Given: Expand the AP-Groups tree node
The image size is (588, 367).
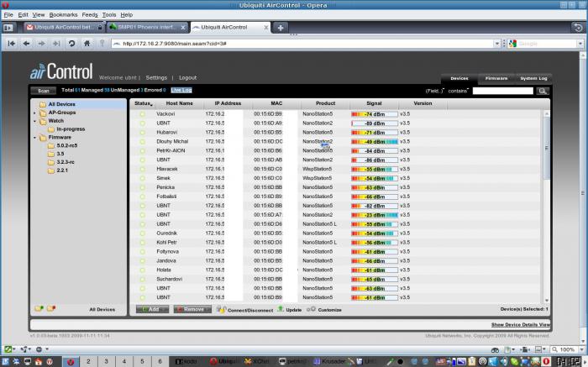Looking at the screenshot, I should tap(34, 113).
